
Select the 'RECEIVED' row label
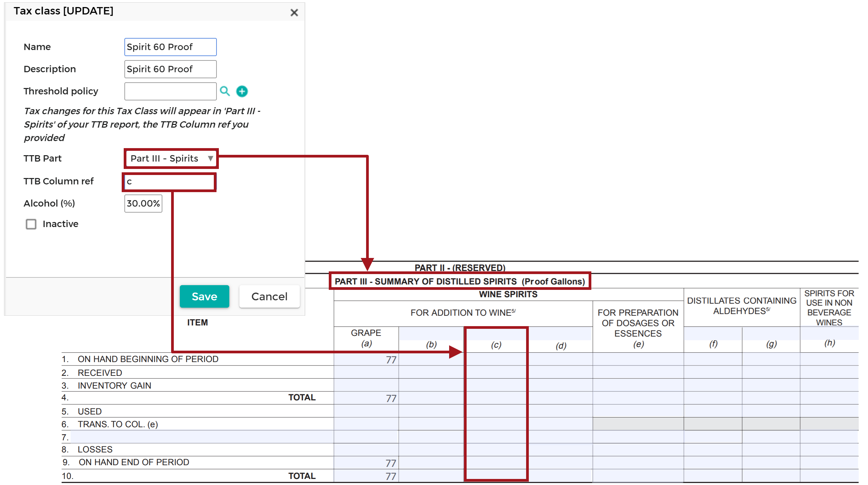click(x=100, y=373)
